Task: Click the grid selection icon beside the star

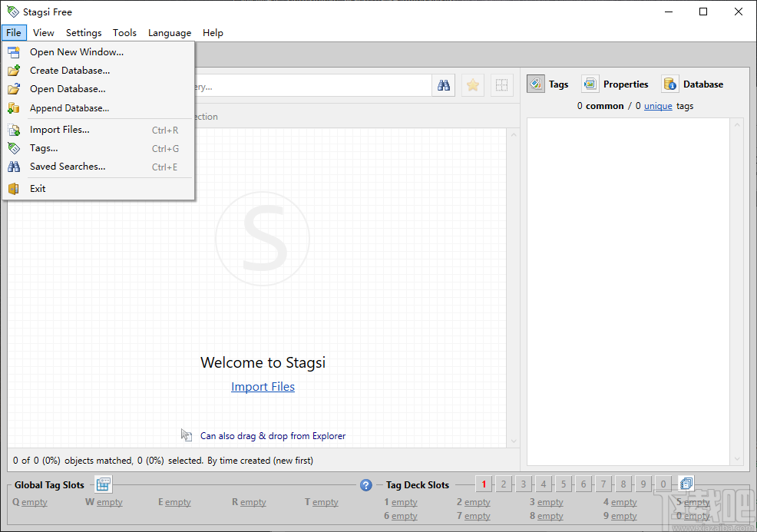Action: (501, 85)
